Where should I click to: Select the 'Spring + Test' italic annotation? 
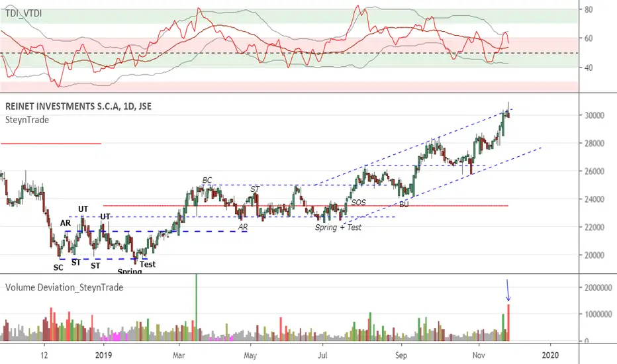pos(338,228)
